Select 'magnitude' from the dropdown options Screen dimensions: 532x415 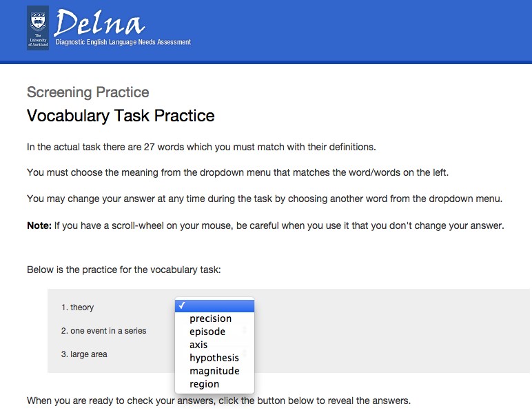click(214, 371)
